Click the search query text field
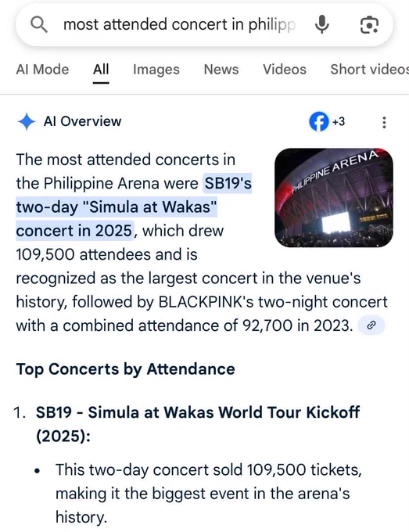 179,25
